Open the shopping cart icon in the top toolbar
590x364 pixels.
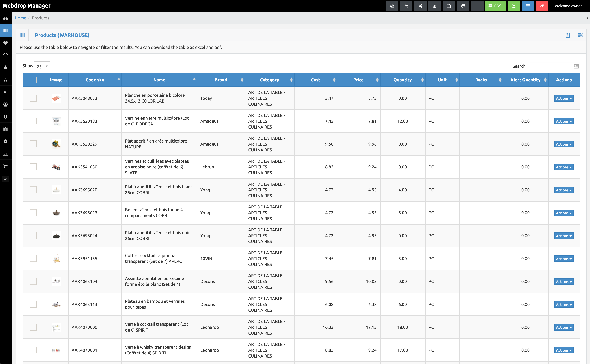tap(406, 6)
